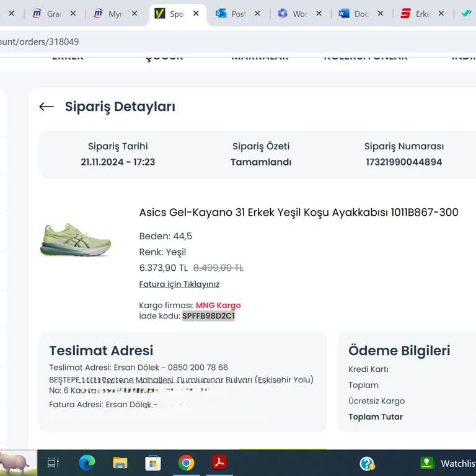Open the Asics Gel-Kayano shoe thumbnail

(76, 240)
